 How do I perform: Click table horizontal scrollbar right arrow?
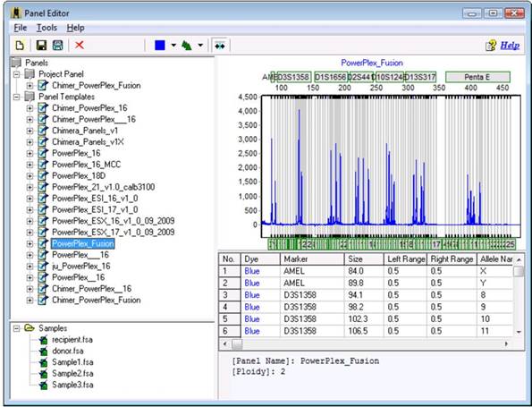[x=506, y=343]
